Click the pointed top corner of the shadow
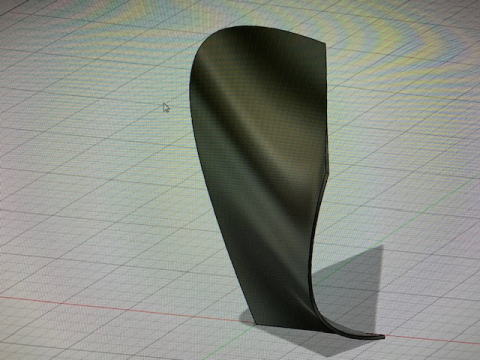 click(382, 247)
